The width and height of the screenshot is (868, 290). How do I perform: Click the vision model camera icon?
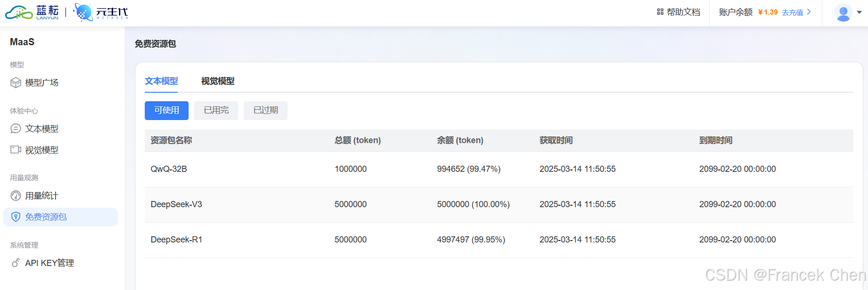(x=16, y=150)
